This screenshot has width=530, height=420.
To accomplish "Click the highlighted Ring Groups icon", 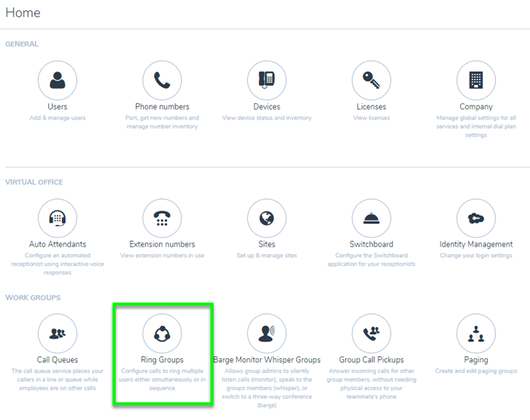I will pyautogui.click(x=162, y=333).
